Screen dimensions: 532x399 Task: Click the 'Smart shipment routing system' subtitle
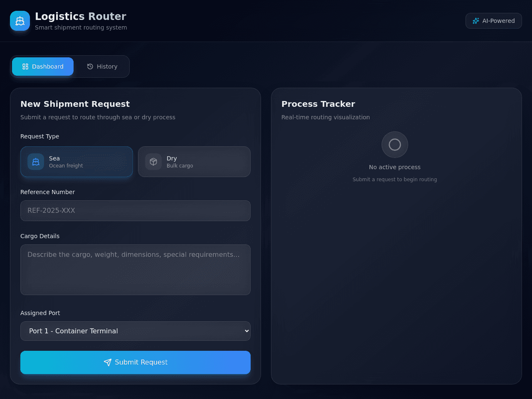(81, 27)
